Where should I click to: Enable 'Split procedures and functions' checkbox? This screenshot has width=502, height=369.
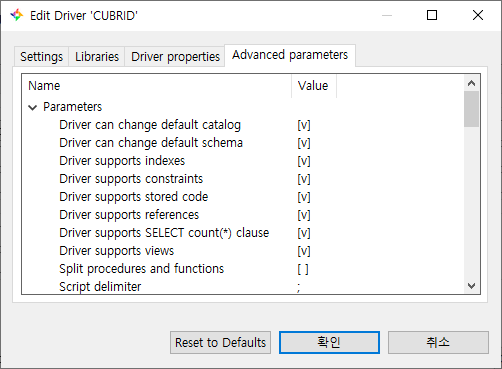click(x=303, y=269)
